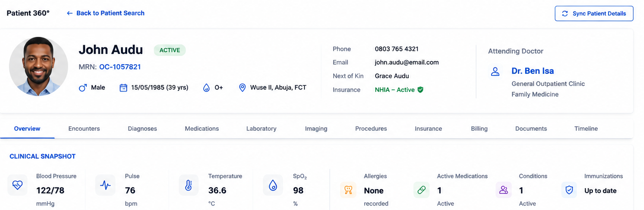Open Dr. Ben Isa's profile link
644x210 pixels.
click(x=532, y=71)
